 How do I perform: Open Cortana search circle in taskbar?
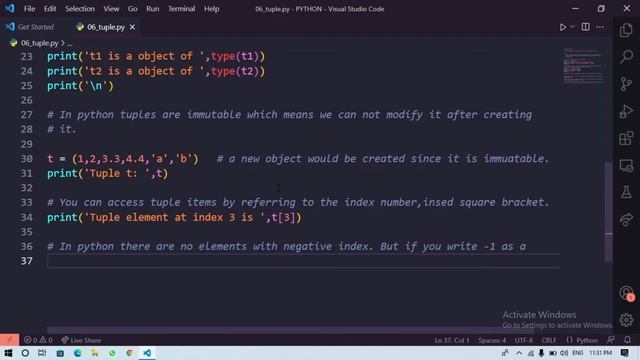click(x=25, y=353)
